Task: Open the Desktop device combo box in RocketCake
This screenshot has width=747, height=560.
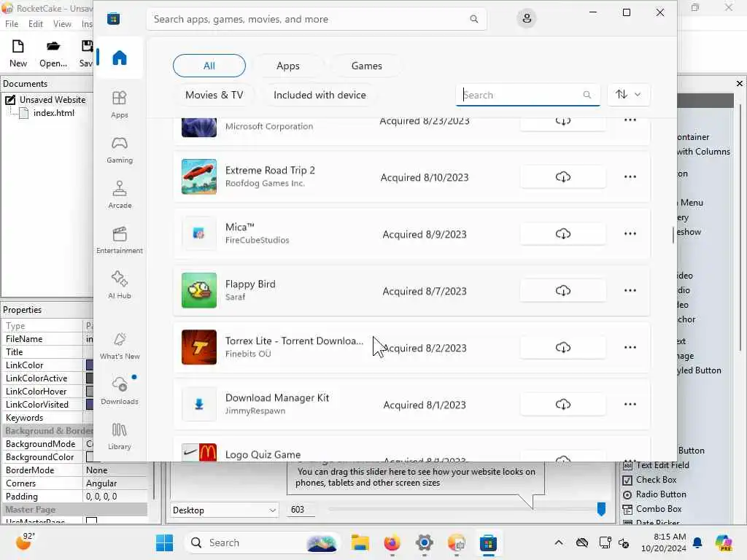Action: click(225, 510)
